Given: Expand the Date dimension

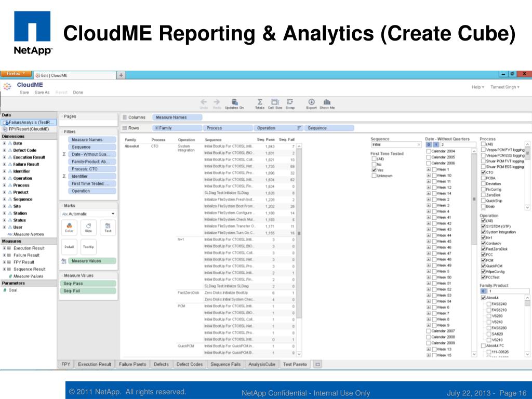Looking at the screenshot, I should tap(4, 143).
